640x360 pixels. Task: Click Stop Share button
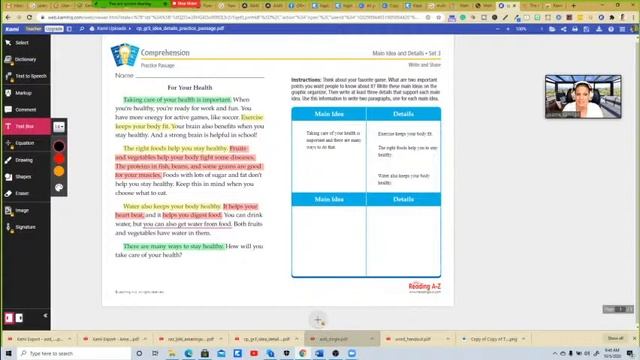click(x=185, y=3)
